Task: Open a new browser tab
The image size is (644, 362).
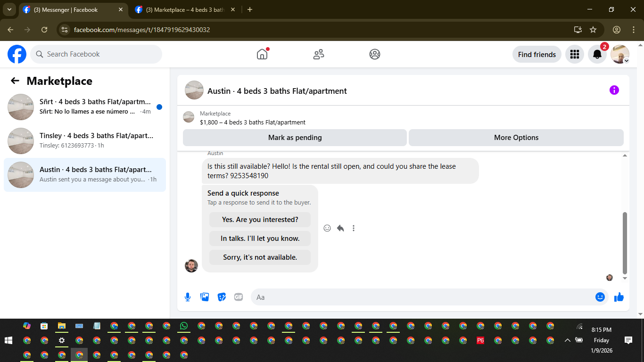Action: [250, 9]
